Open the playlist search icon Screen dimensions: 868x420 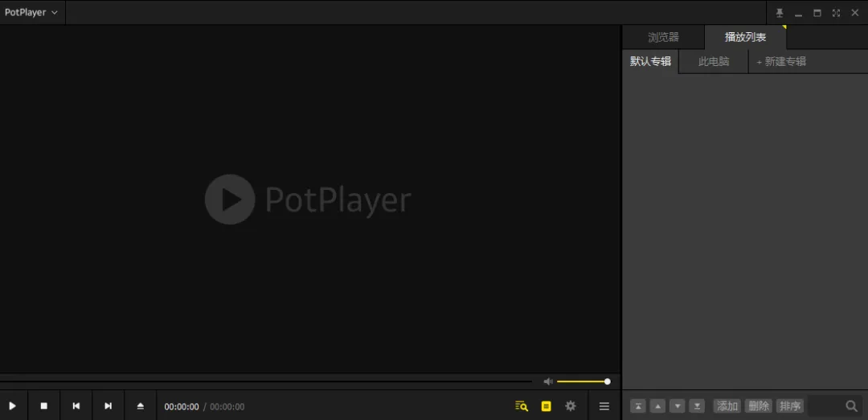click(522, 406)
